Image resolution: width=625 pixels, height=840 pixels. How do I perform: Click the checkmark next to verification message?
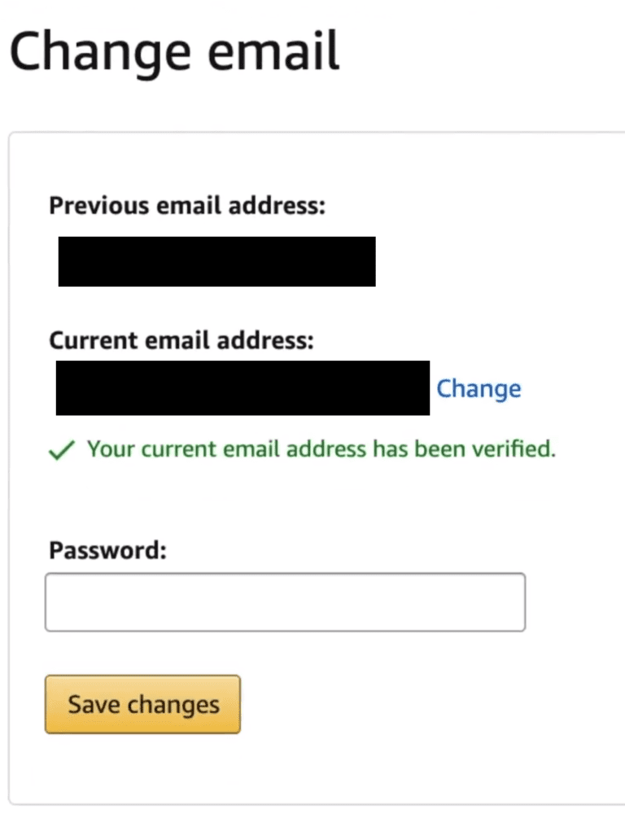pyautogui.click(x=60, y=448)
